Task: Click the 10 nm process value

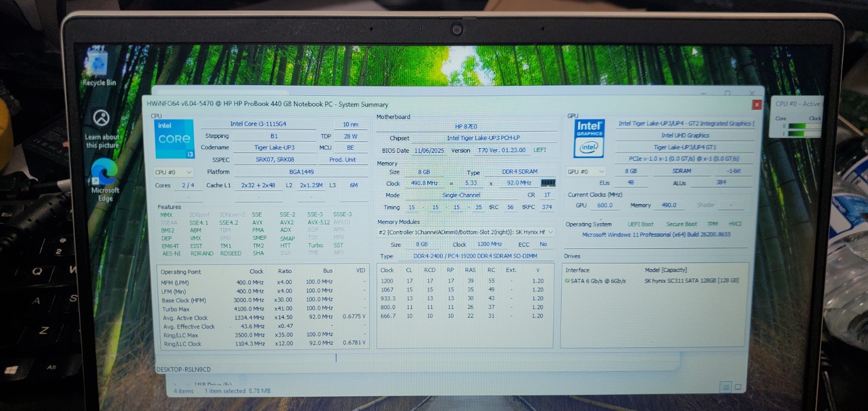Action: coord(350,124)
